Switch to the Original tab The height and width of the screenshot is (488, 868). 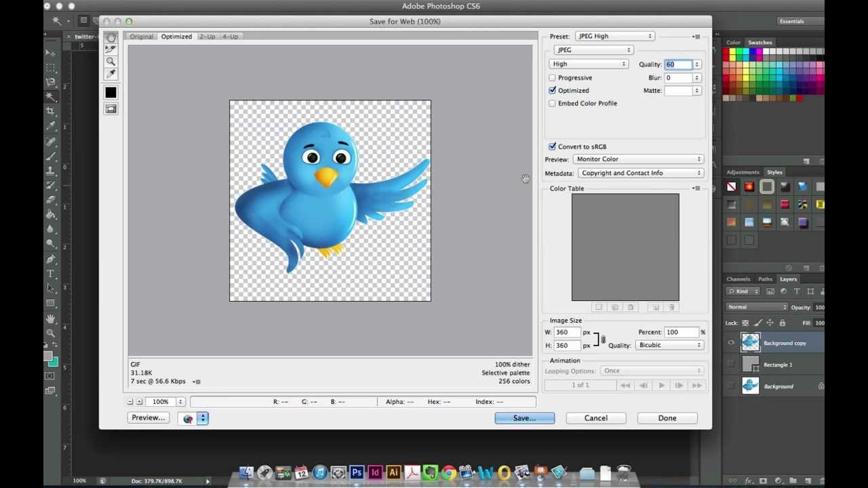click(x=142, y=37)
